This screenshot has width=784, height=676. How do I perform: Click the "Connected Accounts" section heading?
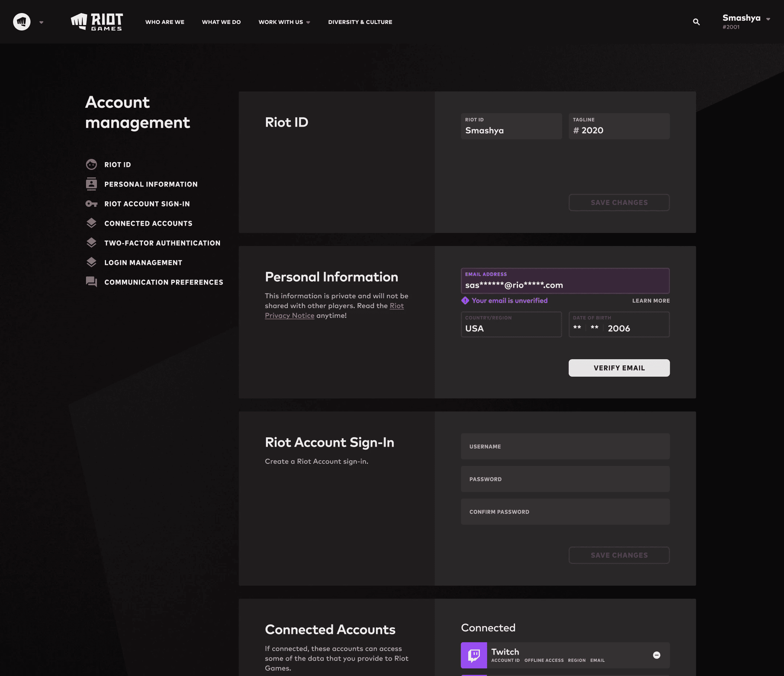(x=330, y=630)
